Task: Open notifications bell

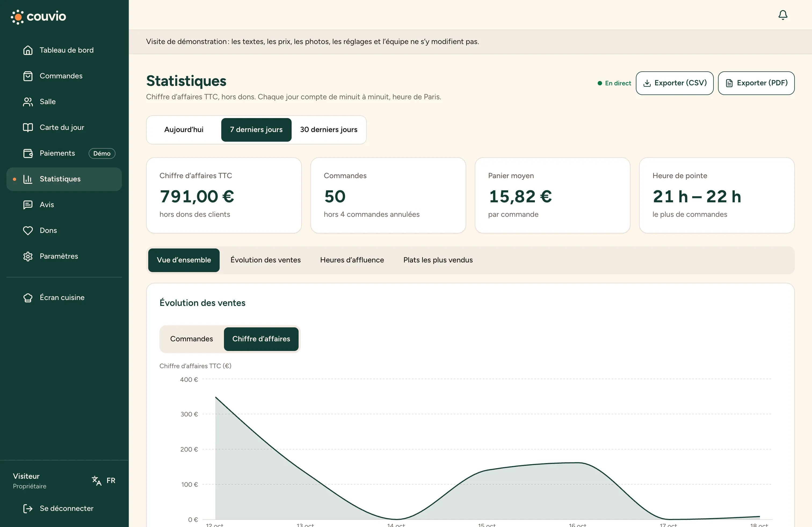Action: pos(783,15)
